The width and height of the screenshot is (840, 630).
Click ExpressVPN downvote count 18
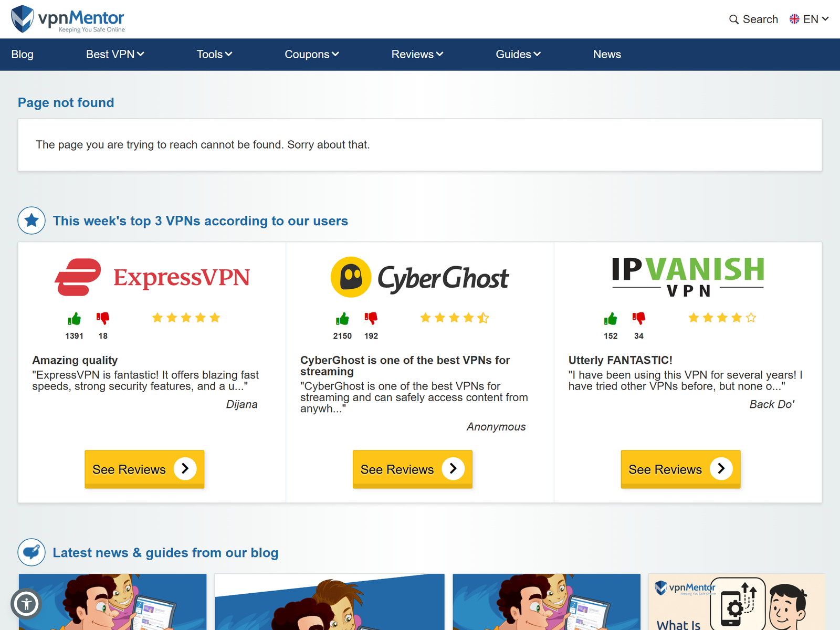[x=103, y=336]
